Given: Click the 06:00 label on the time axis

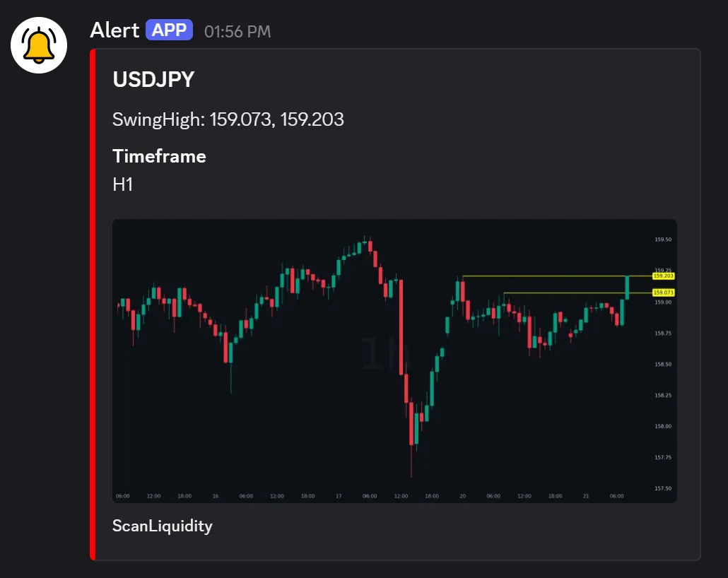Looking at the screenshot, I should 124,496.
